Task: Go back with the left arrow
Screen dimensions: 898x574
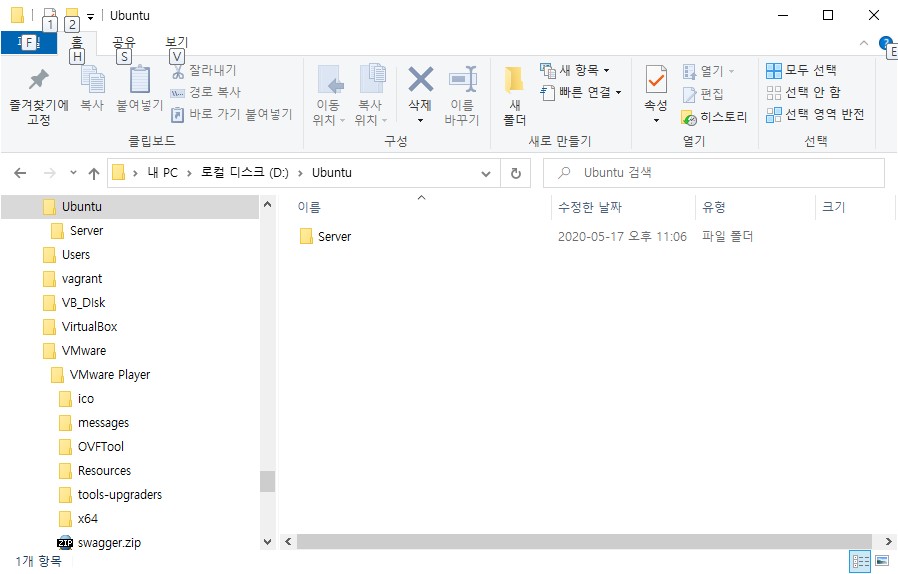Action: pos(20,173)
